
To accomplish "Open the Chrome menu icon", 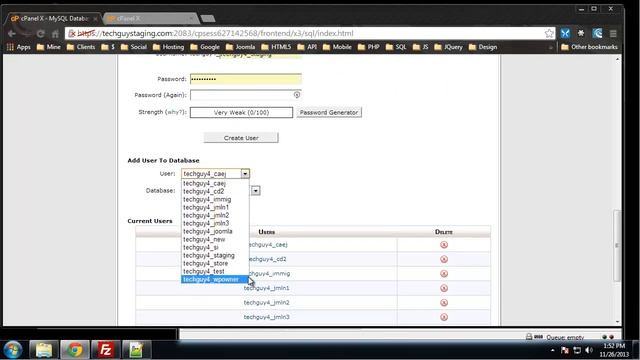I will [613, 33].
